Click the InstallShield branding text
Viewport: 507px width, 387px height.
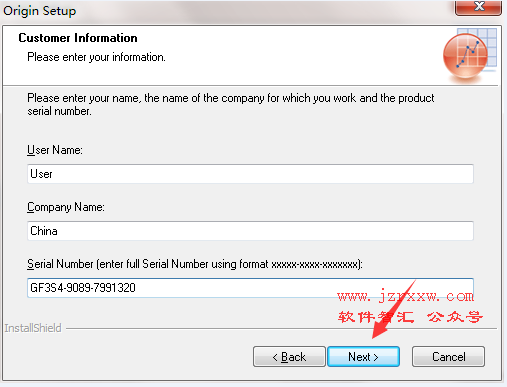pos(33,328)
